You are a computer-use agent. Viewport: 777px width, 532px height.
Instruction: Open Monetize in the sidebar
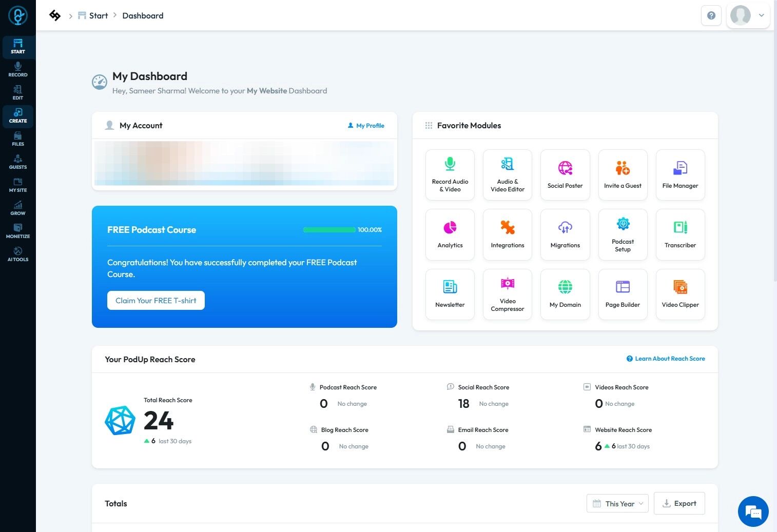tap(18, 231)
